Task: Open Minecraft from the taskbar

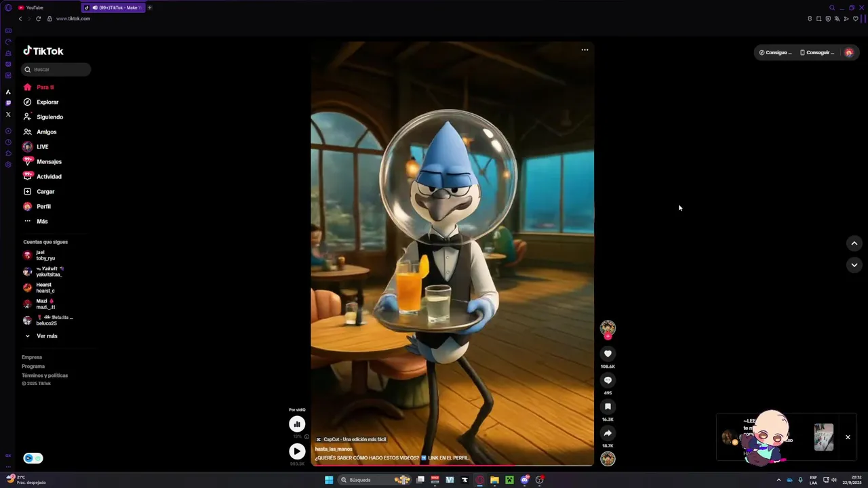Action: click(509, 480)
